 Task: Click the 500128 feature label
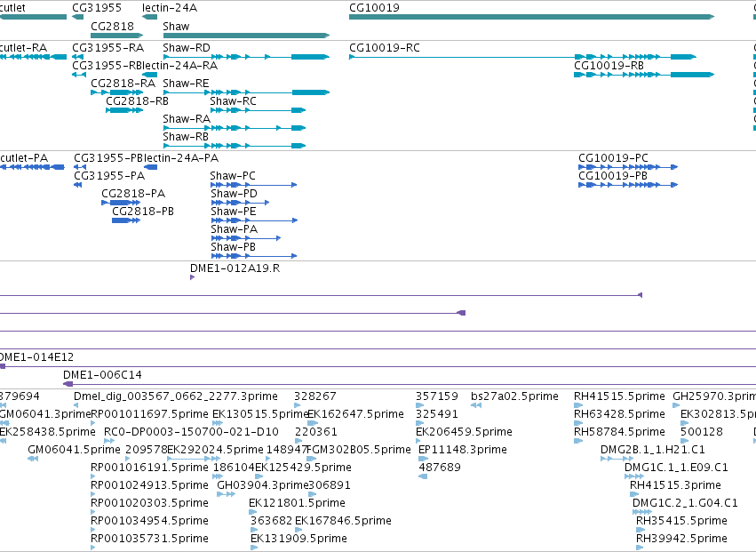(702, 432)
